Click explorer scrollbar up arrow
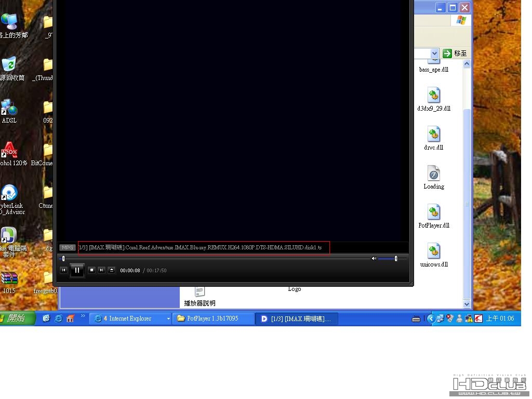This screenshot has width=532, height=399. tap(467, 64)
